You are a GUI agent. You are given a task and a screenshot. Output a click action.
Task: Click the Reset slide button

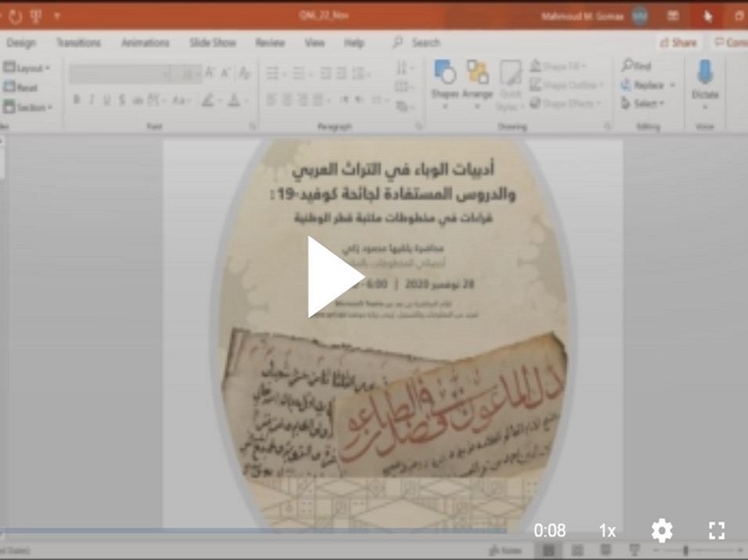click(x=21, y=87)
